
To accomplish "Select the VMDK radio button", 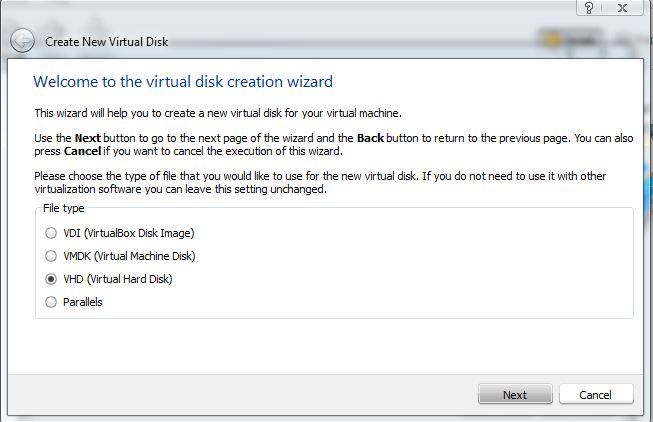I will pos(51,256).
